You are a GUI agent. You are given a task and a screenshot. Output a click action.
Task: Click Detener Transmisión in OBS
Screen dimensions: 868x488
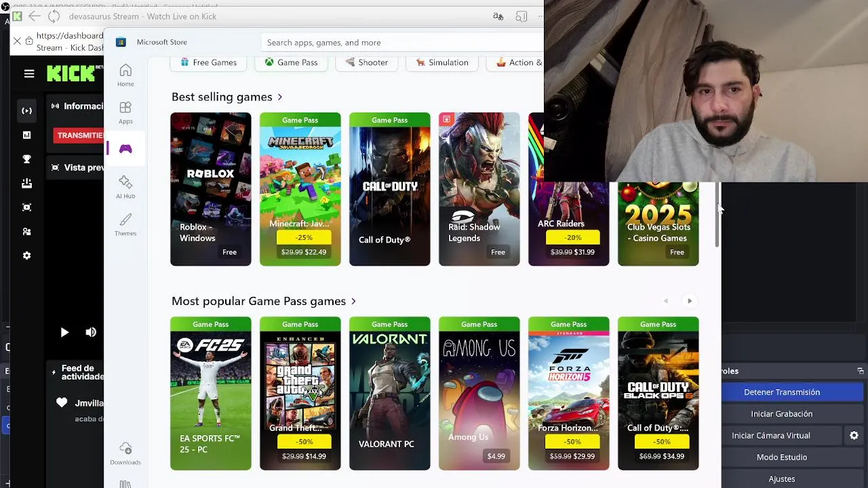pos(782,392)
